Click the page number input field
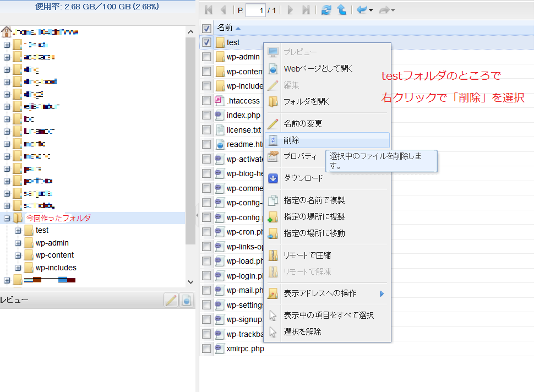 click(255, 10)
